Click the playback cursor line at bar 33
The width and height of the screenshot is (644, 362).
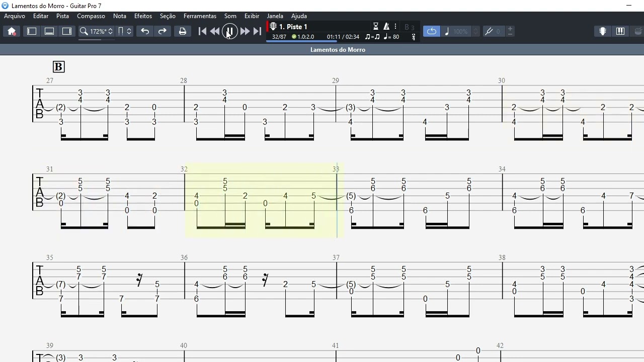pyautogui.click(x=337, y=201)
